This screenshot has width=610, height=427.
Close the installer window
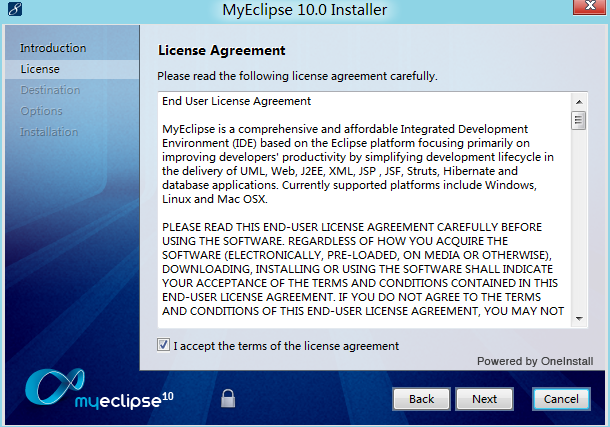tap(590, 7)
